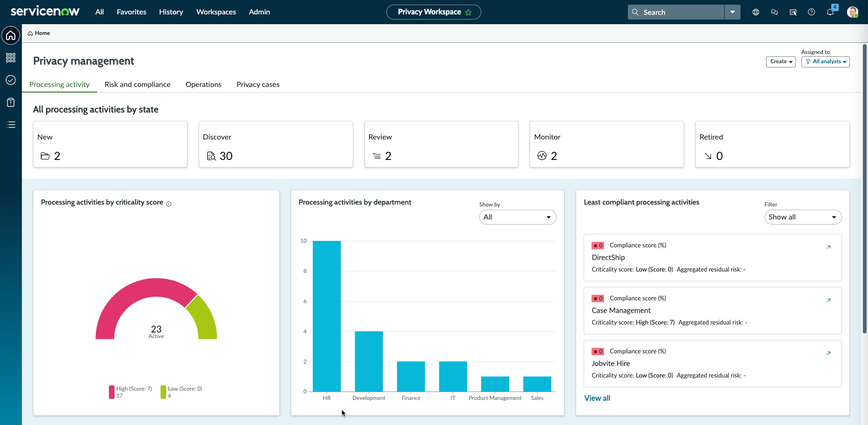Viewport: 868px width, 425px height.
Task: Open Case Management record via arrow icon
Action: pos(828,300)
